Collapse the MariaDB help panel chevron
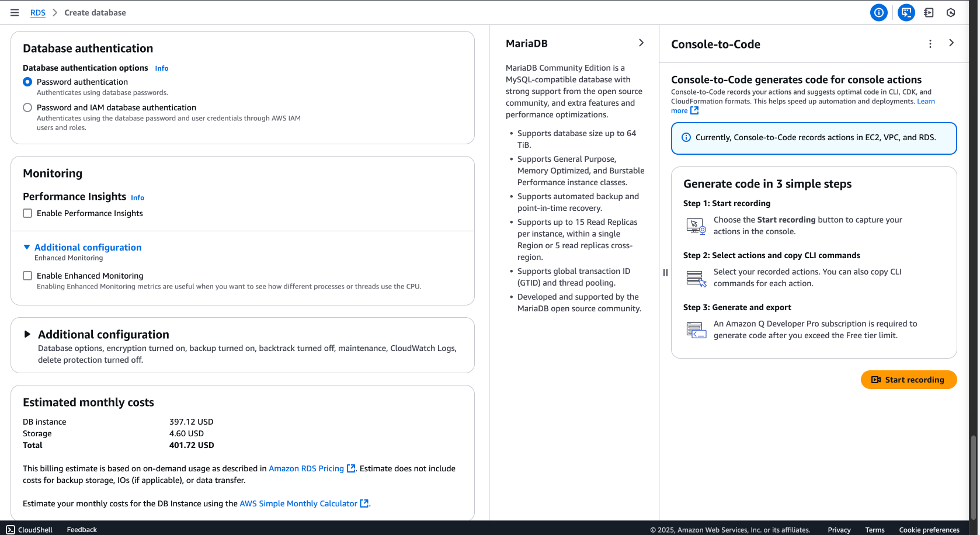The width and height of the screenshot is (980, 535). [641, 43]
